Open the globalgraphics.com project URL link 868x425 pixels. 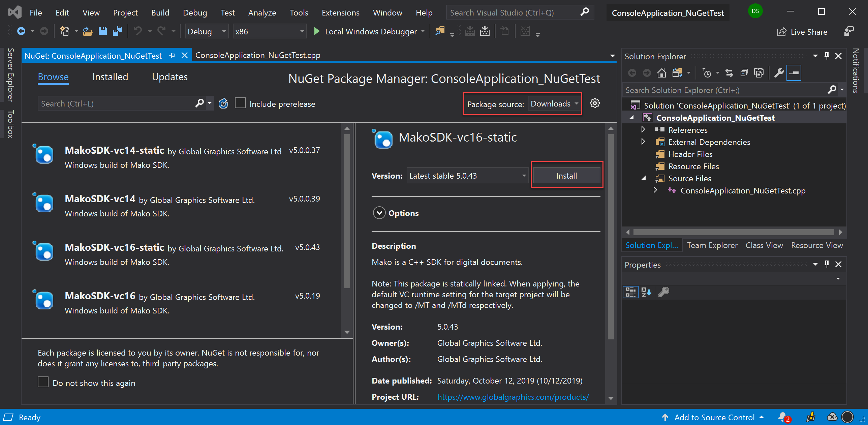pyautogui.click(x=513, y=397)
